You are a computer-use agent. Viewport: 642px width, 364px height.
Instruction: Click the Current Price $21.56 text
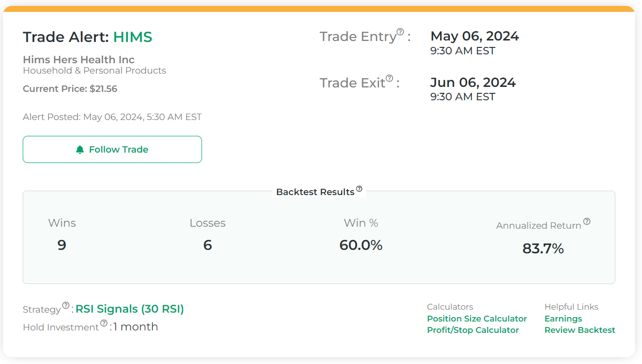pos(70,89)
